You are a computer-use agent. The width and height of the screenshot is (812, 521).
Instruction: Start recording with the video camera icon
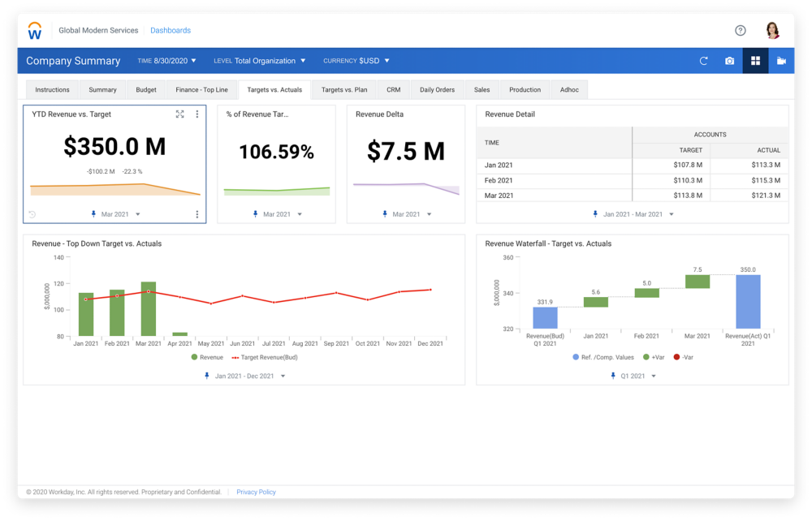click(x=780, y=61)
